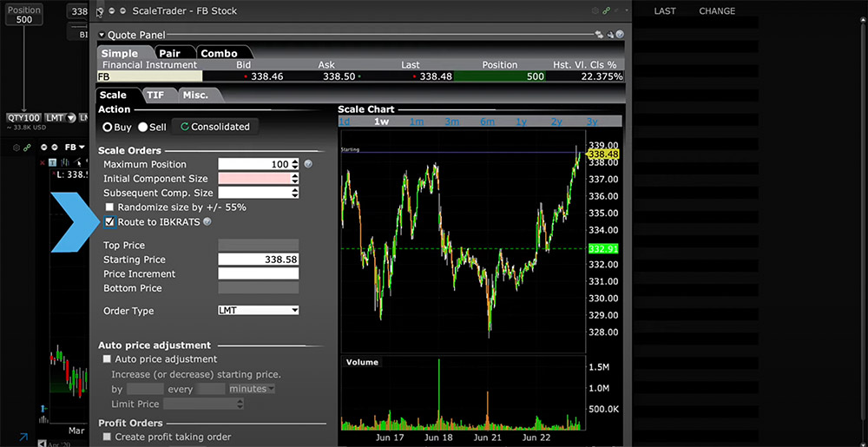Select the Buy radio button
Viewport: 868px width, 447px height.
(108, 127)
